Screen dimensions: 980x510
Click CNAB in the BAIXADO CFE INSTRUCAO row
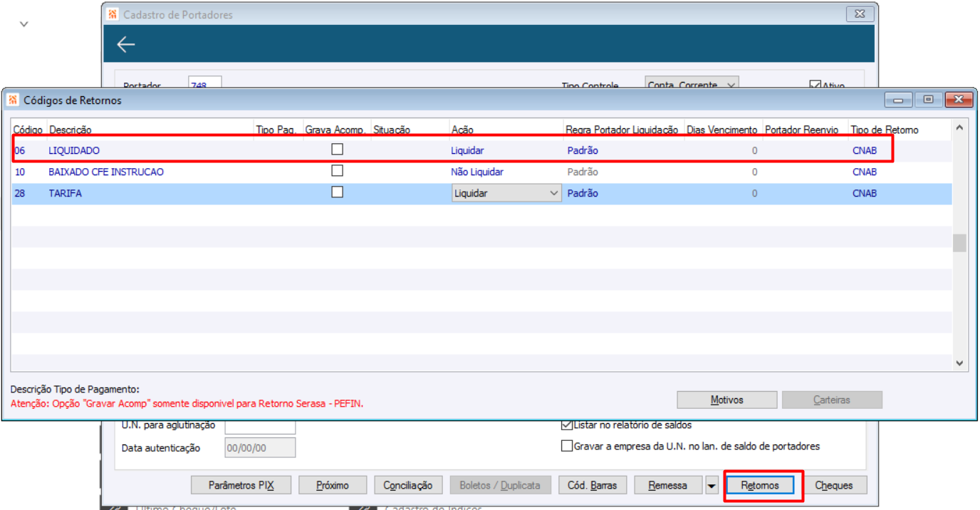pyautogui.click(x=865, y=172)
